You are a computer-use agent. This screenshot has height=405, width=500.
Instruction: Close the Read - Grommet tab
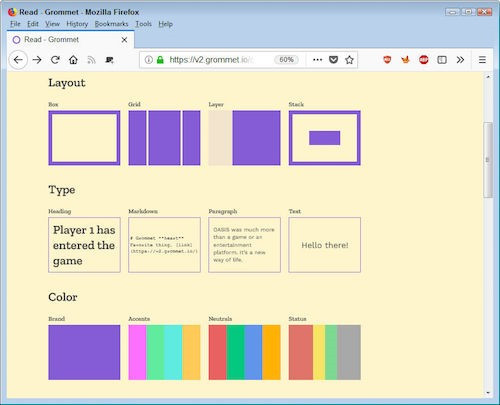click(124, 40)
